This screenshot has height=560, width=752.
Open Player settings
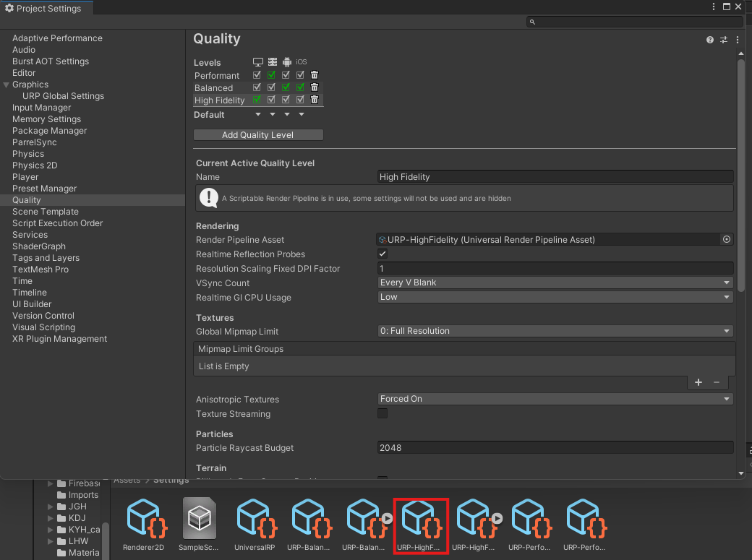(x=25, y=177)
